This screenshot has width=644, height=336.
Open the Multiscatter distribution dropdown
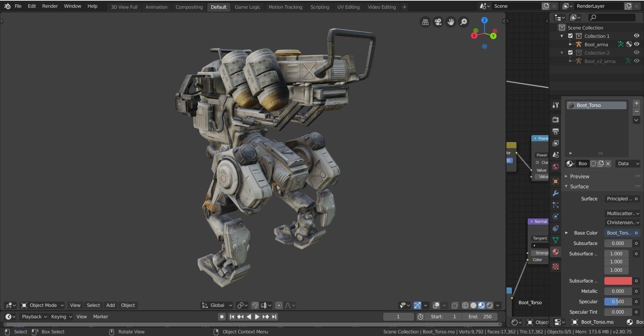point(623,213)
